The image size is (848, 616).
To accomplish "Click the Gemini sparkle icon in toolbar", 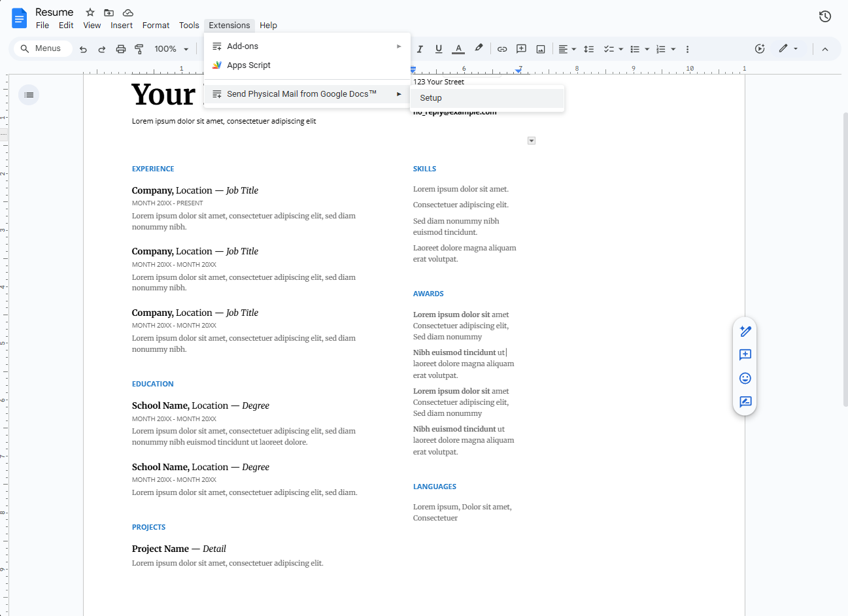I will (760, 49).
